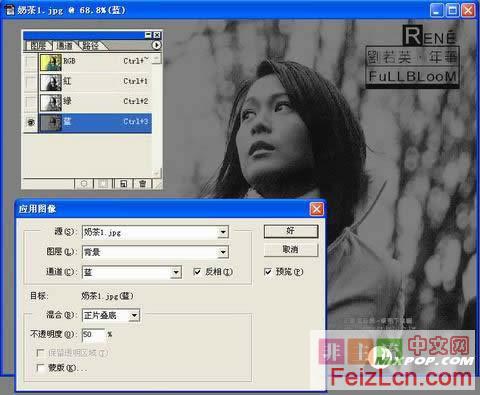The height and width of the screenshot is (395, 480).
Task: Click the Ctrl+1 shortcut text on Red row
Action: coord(135,81)
